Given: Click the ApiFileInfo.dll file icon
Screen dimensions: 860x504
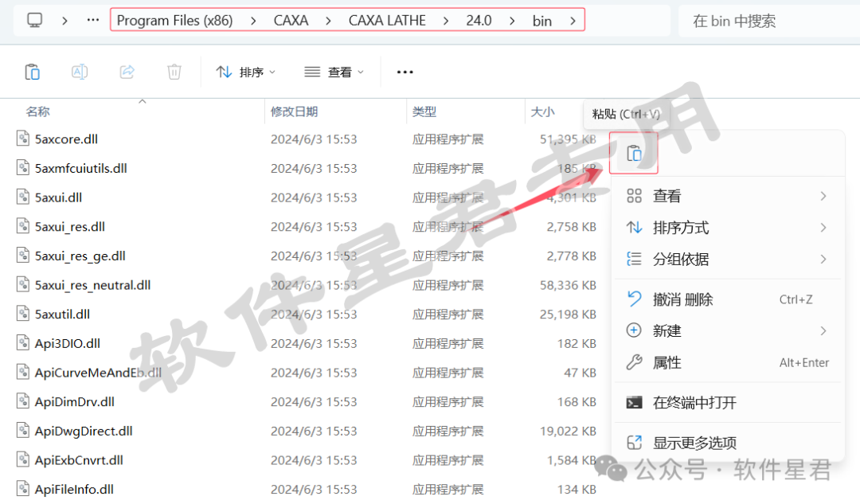Looking at the screenshot, I should (x=23, y=489).
